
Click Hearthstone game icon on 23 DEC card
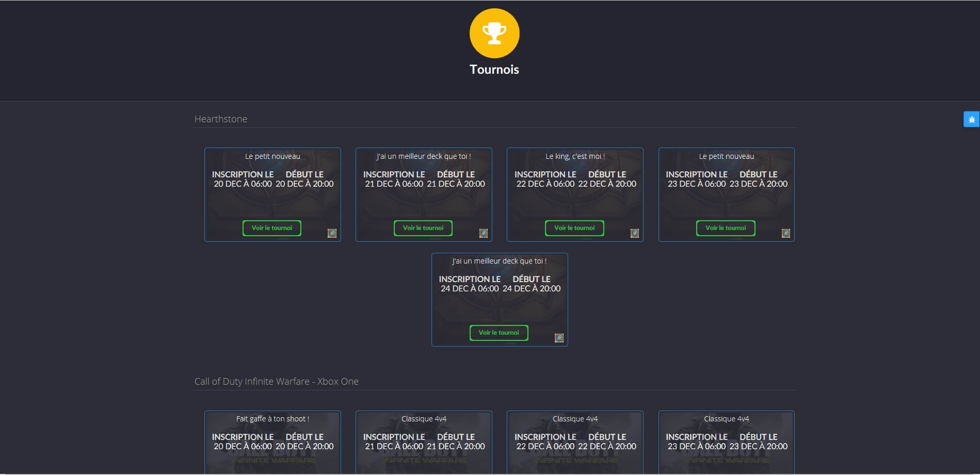click(x=785, y=233)
